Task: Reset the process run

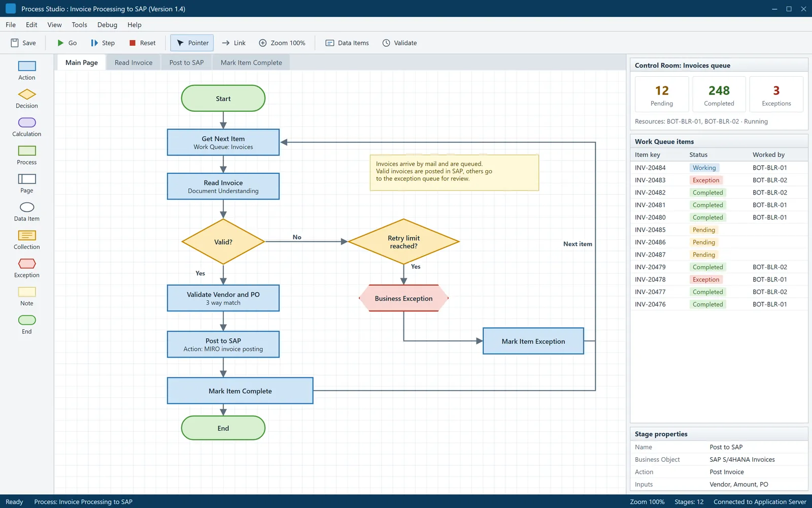Action: tap(143, 43)
